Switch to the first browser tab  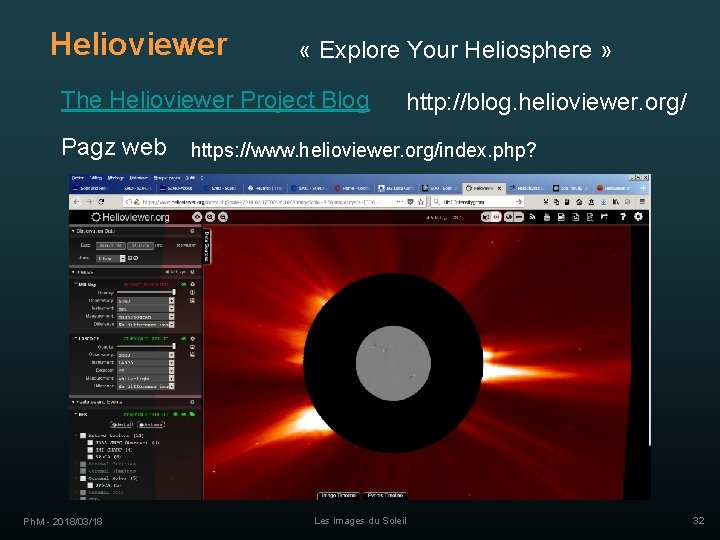92,188
